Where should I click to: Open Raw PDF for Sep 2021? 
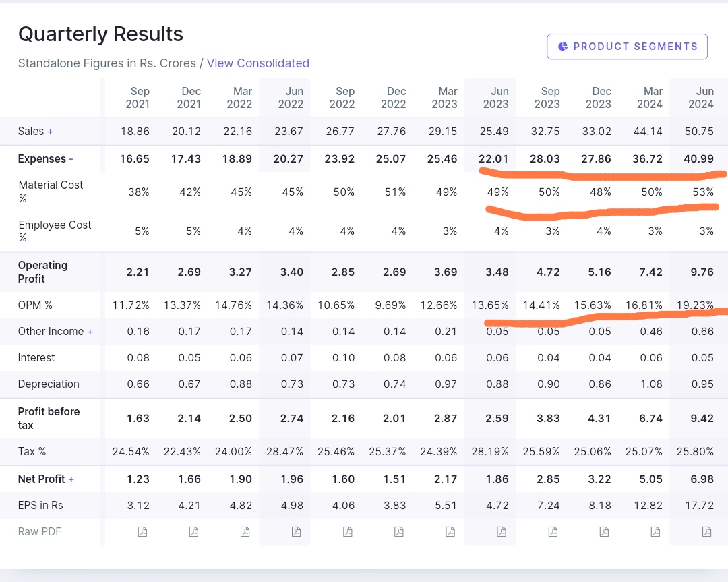142,531
